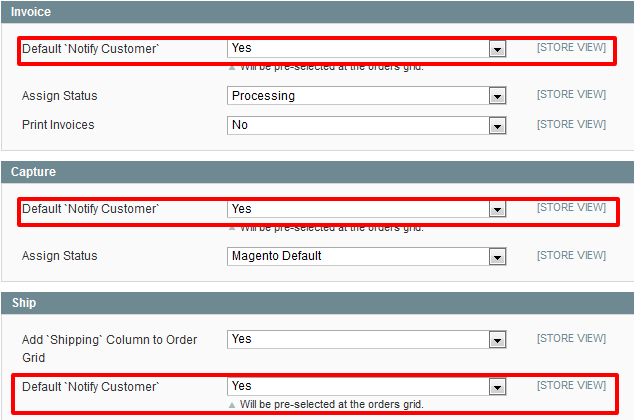Click [STORE VIEW] beside Invoice Assign Status
This screenshot has height=420, width=634.
tap(571, 95)
